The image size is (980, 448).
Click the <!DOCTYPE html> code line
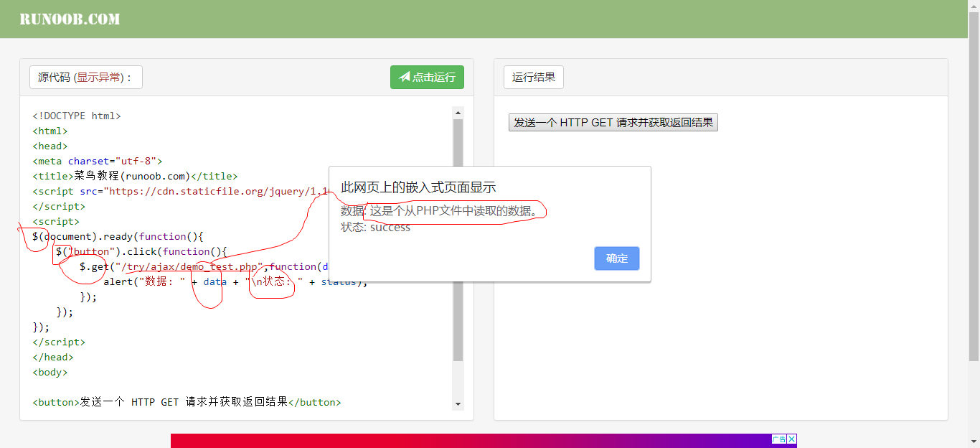[x=77, y=116]
